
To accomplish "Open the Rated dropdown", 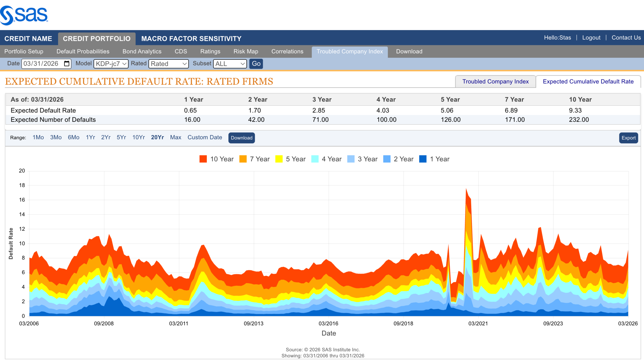I will (x=168, y=64).
